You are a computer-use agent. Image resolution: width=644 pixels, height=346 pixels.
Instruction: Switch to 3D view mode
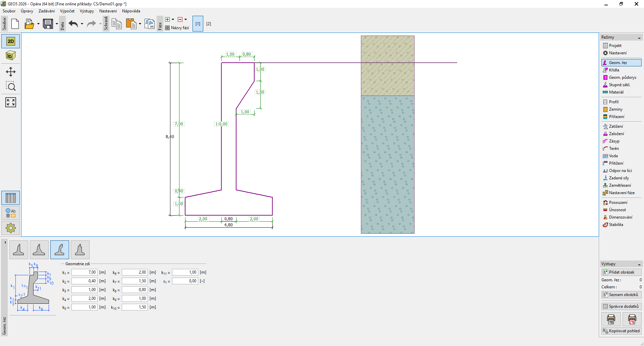coord(11,56)
